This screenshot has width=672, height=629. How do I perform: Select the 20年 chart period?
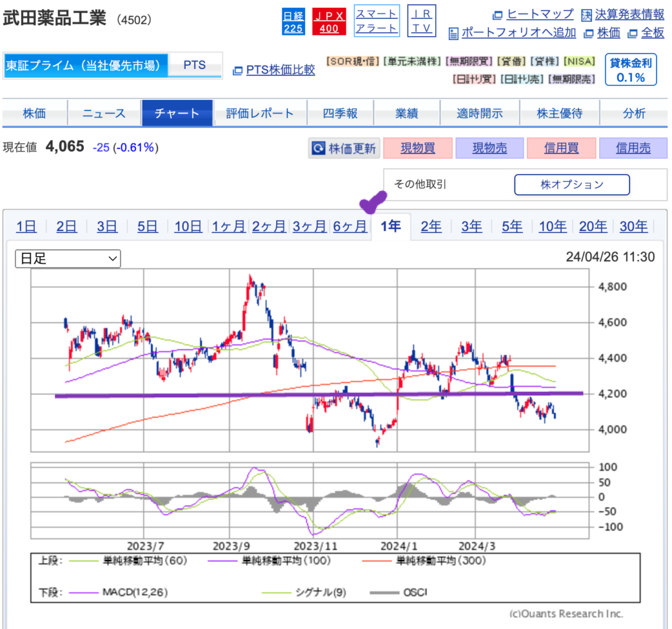point(593,227)
